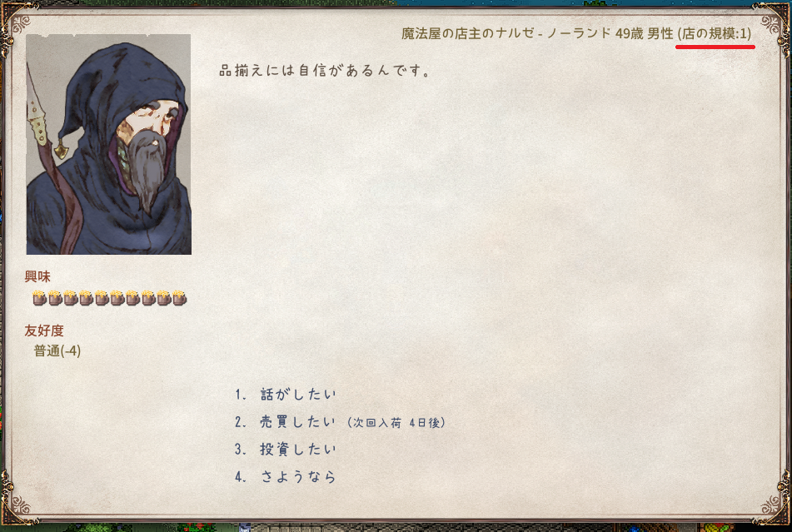Screen dimensions: 792x532
Task: Click the 品揃えには自信があるんです dialog line
Action: (x=326, y=71)
